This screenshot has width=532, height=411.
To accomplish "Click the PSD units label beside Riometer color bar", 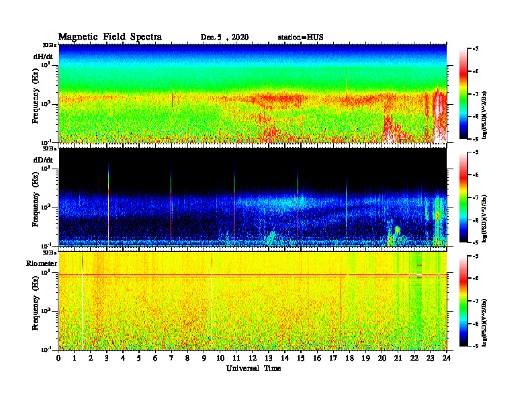I will pos(484,322).
